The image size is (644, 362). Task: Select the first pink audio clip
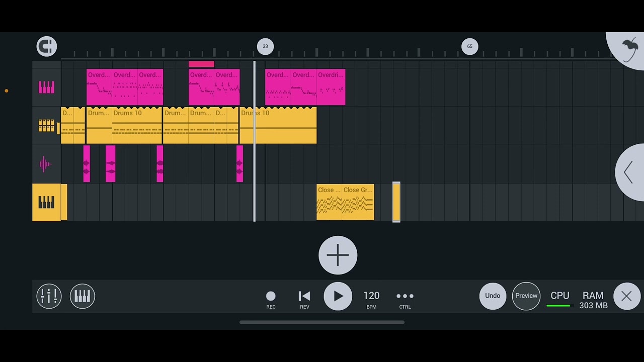(87, 164)
